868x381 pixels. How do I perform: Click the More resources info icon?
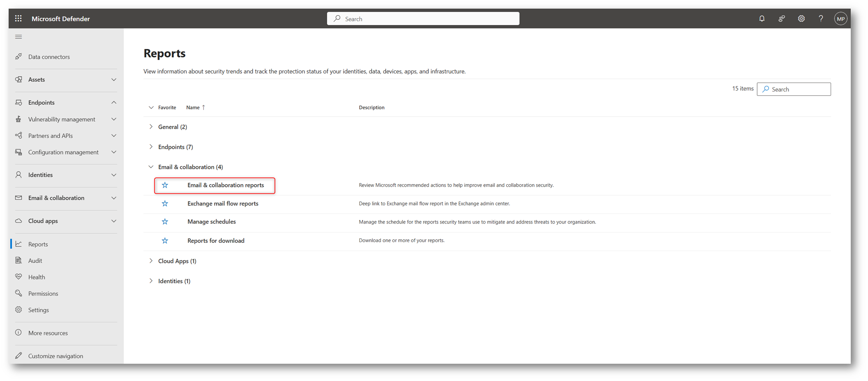pyautogui.click(x=18, y=333)
